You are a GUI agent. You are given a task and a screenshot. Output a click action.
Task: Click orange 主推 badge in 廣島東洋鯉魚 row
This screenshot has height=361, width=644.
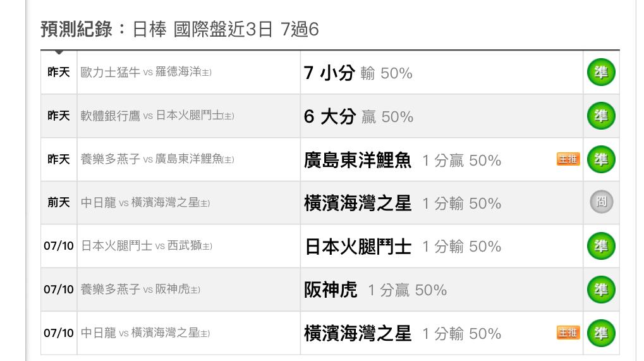(x=568, y=159)
